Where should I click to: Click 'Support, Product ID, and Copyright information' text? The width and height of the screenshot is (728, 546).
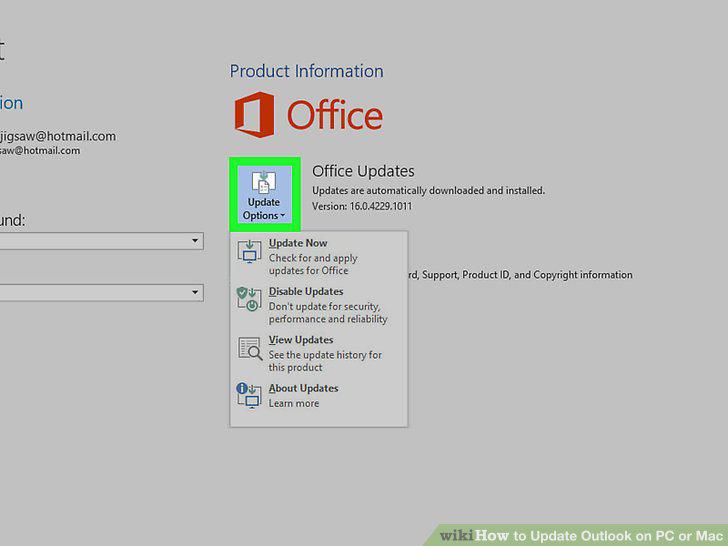tap(527, 275)
